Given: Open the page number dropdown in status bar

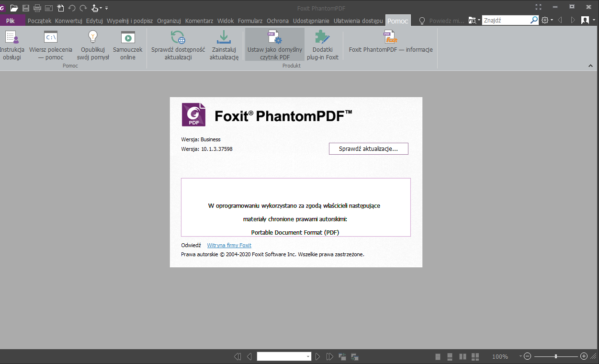Looking at the screenshot, I should tap(308, 356).
